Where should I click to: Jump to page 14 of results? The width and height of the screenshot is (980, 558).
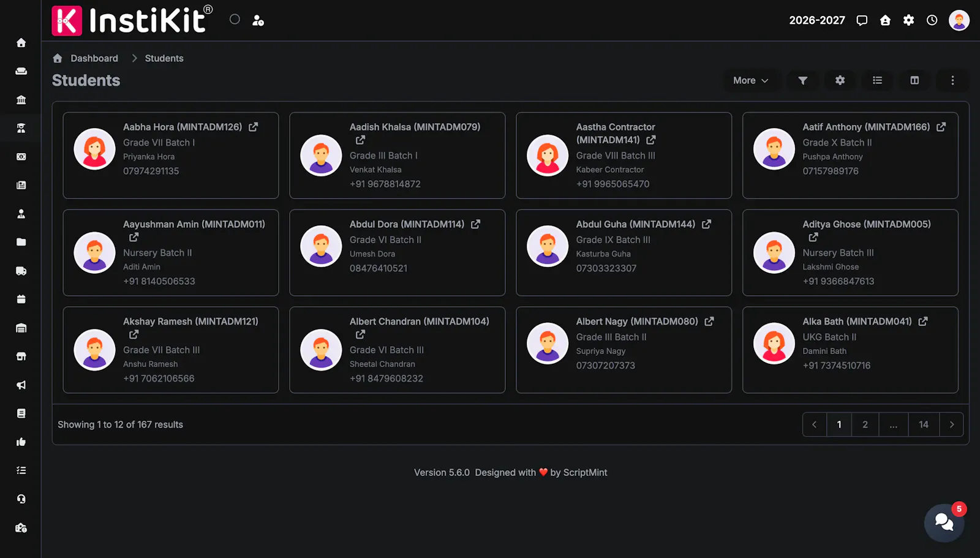click(x=924, y=424)
